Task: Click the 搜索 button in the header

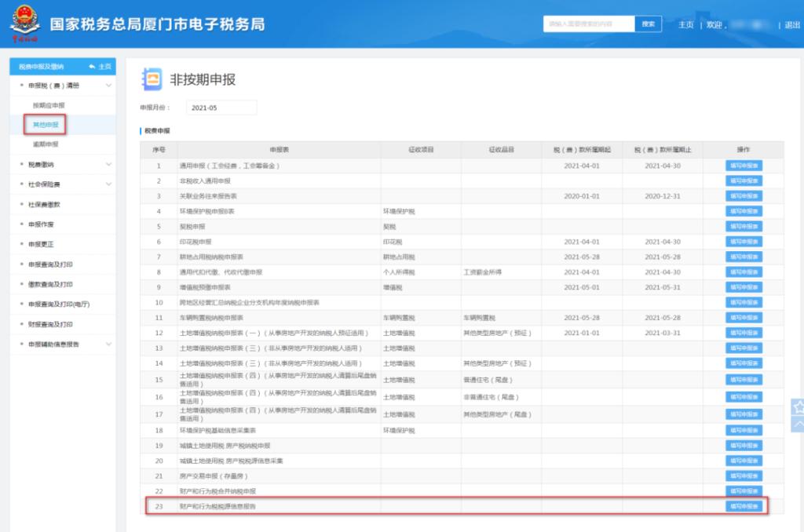Action: 648,24
